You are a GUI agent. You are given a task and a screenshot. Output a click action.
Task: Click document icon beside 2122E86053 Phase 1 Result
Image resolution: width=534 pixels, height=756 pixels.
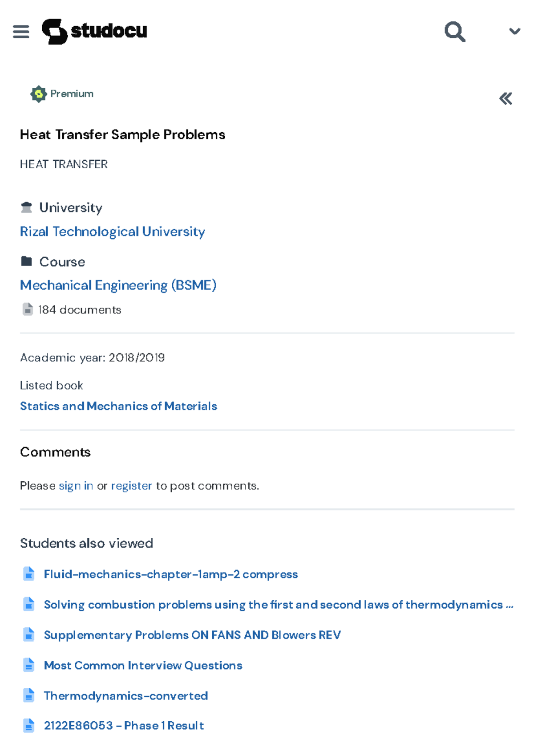point(29,726)
